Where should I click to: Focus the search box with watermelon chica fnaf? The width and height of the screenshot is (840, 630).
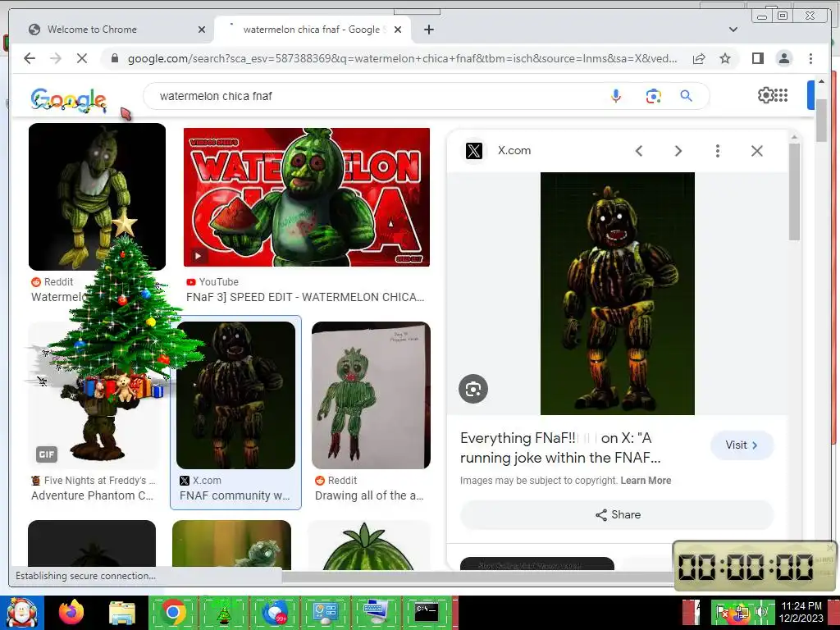click(375, 96)
